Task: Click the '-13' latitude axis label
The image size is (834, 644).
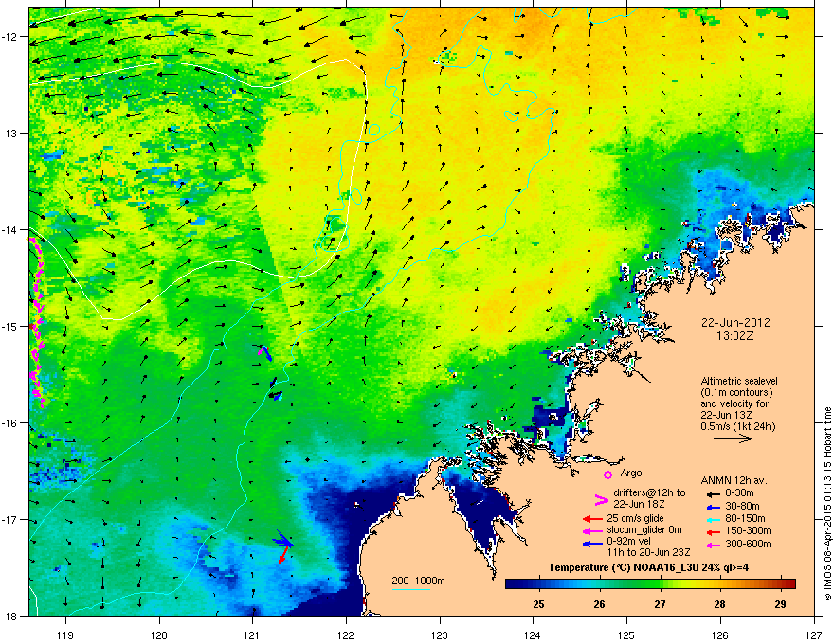Action: 10,134
